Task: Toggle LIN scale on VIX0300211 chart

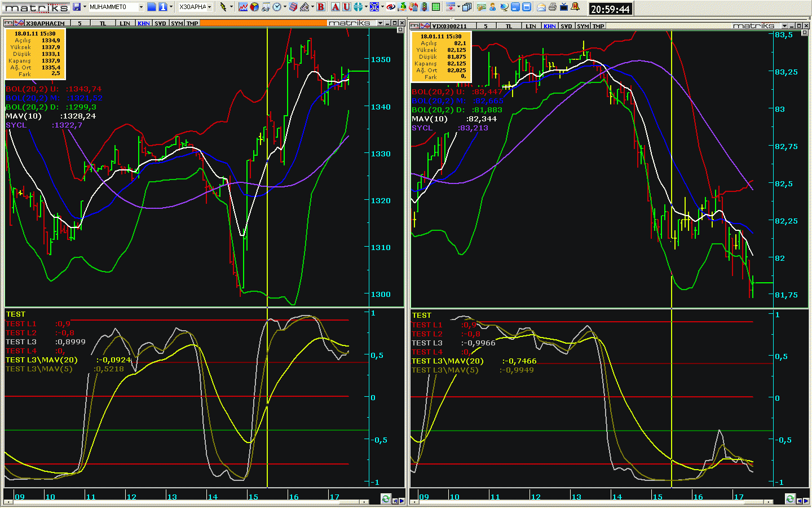Action: point(531,26)
